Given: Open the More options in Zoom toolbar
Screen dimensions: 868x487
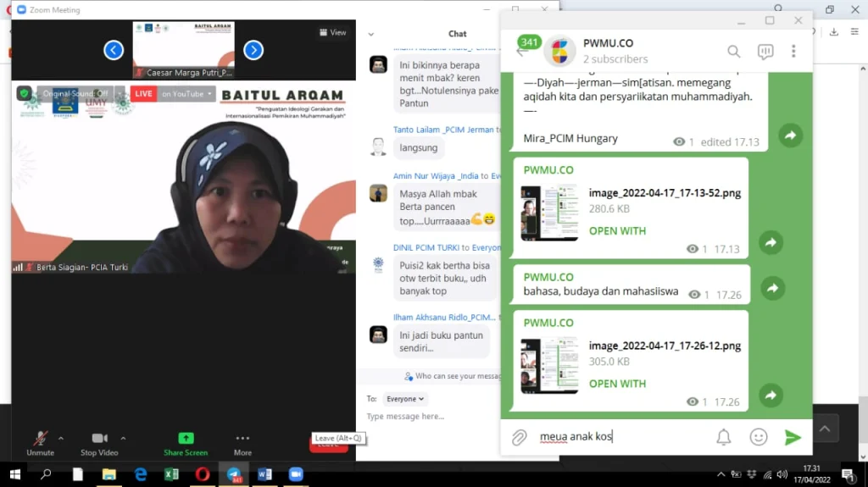Looking at the screenshot, I should click(x=242, y=444).
